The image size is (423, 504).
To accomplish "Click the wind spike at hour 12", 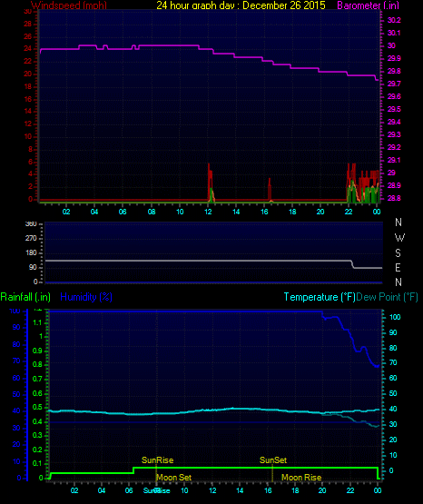I will (210, 182).
